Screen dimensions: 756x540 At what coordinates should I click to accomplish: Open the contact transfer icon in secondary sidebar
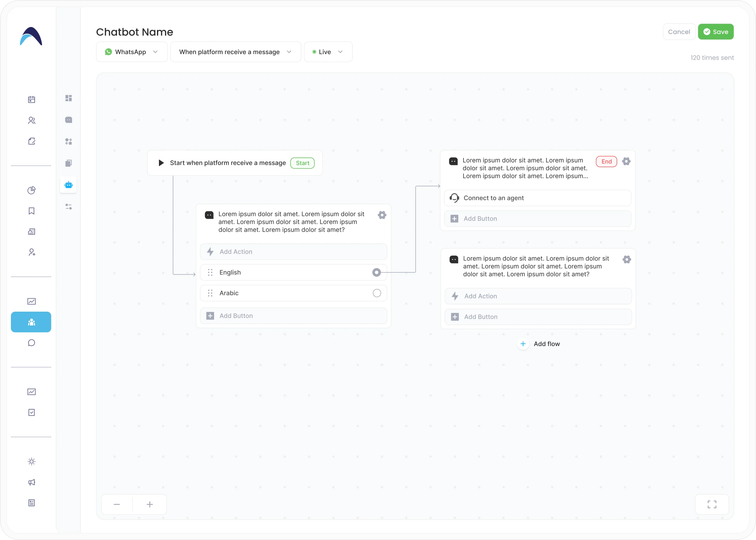click(69, 142)
